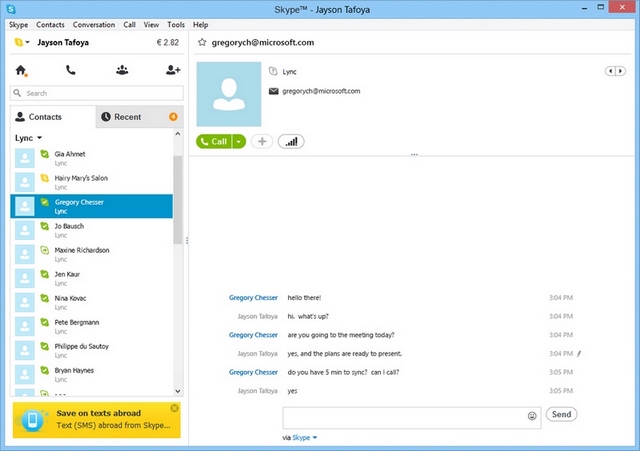Close the Save on texts abroad banner

[175, 408]
